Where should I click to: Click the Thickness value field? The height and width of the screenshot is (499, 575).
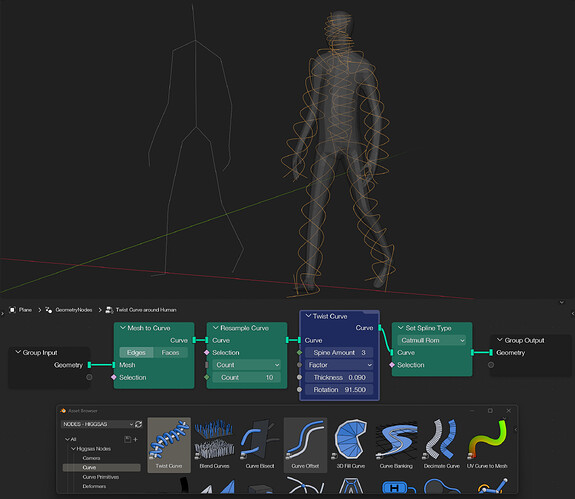tap(340, 377)
